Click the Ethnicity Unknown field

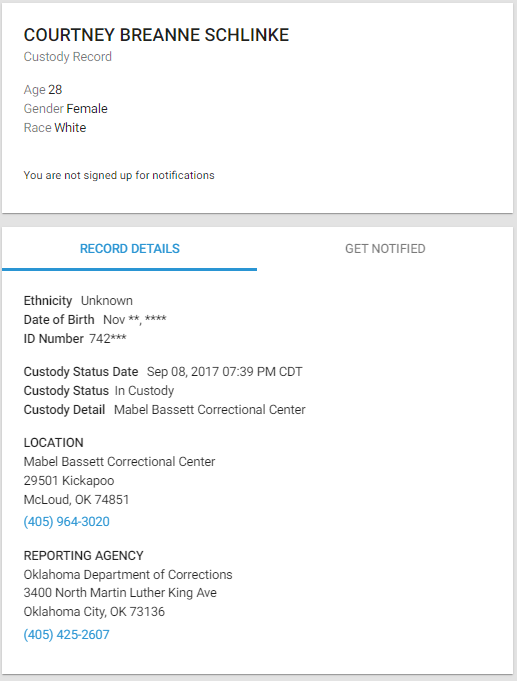pos(78,301)
